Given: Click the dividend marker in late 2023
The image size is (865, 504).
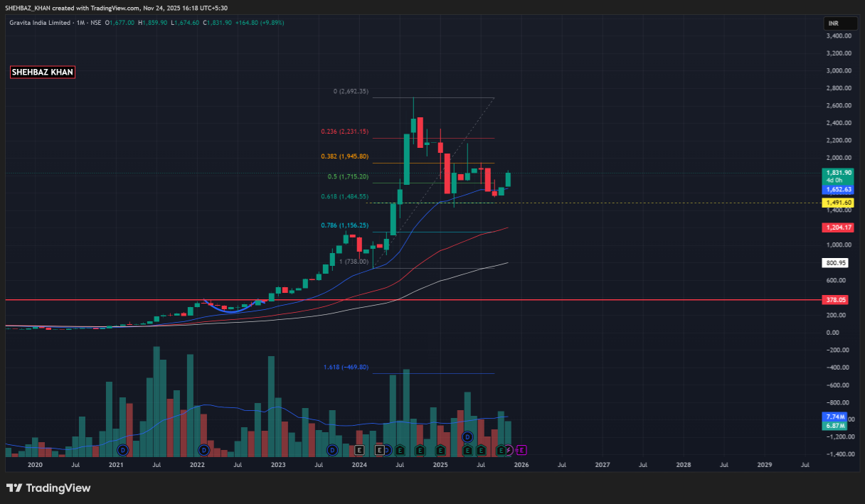Looking at the screenshot, I should (332, 450).
